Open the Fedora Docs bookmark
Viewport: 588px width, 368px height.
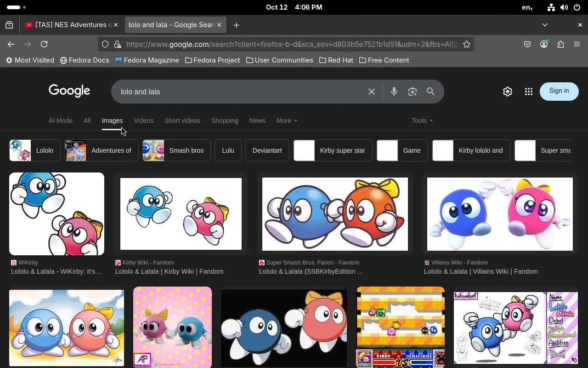pyautogui.click(x=85, y=60)
